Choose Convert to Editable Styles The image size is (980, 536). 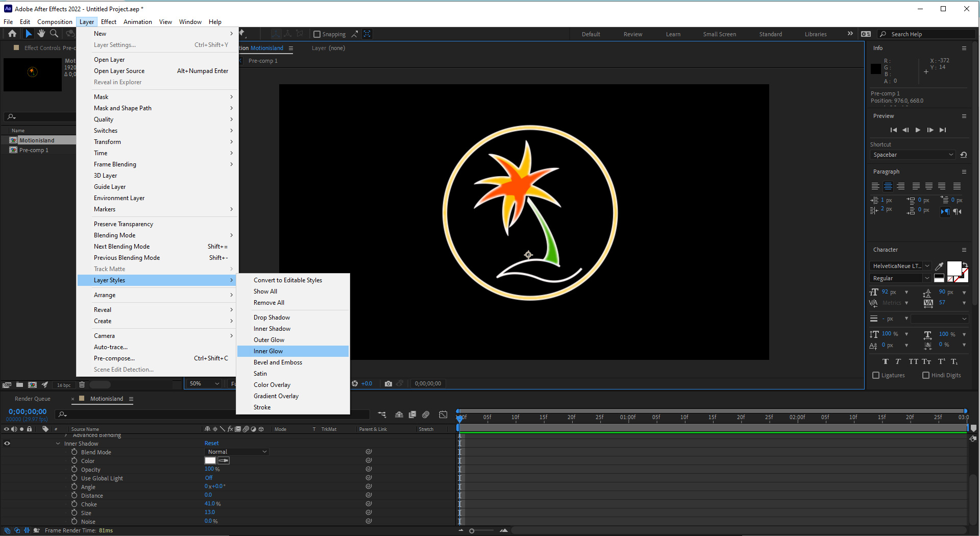point(293,280)
